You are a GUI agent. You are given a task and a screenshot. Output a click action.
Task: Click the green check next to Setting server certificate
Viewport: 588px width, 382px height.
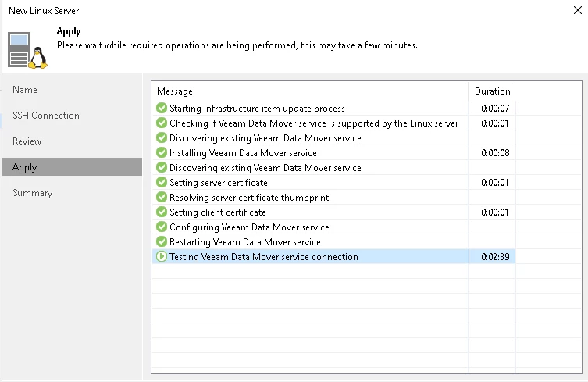coord(162,182)
